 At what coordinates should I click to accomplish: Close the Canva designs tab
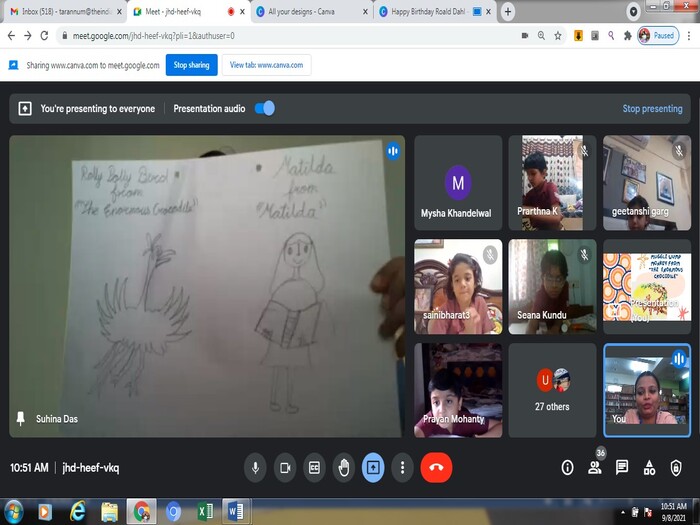pyautogui.click(x=365, y=12)
